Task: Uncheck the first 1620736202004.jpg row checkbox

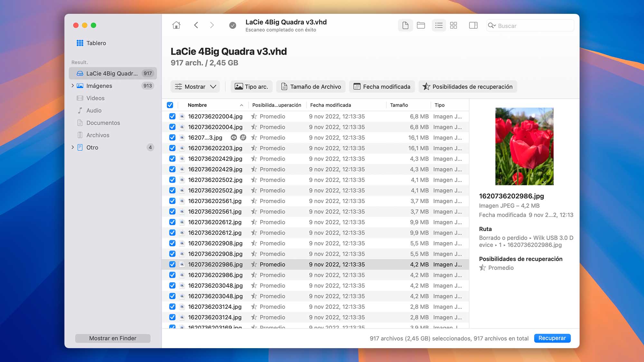Action: tap(172, 116)
